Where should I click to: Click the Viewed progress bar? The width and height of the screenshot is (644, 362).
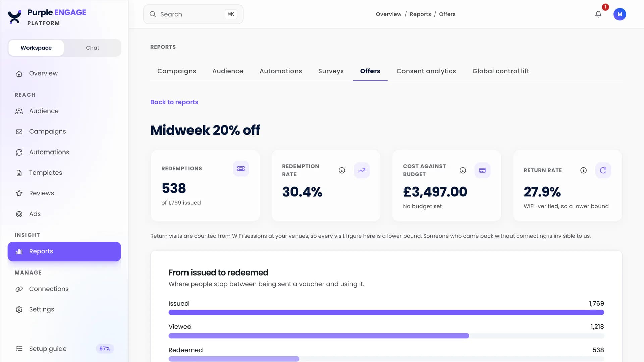[x=386, y=336]
